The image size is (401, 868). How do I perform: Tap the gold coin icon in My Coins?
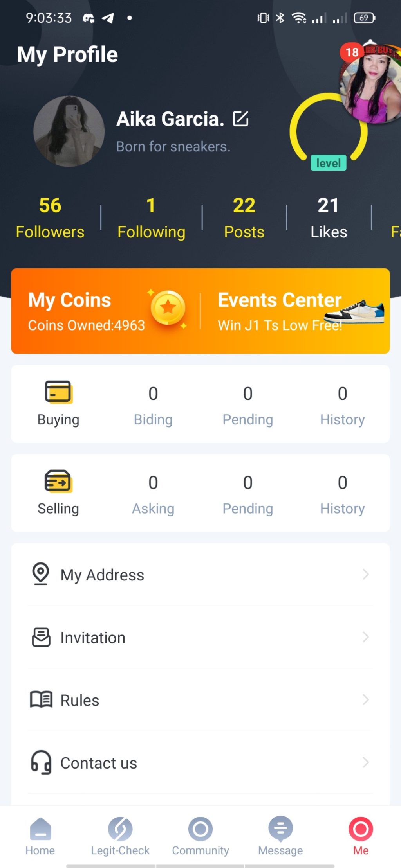pyautogui.click(x=168, y=308)
